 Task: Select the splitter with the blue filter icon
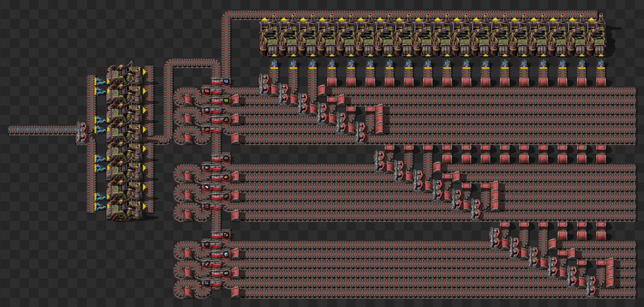(x=221, y=81)
